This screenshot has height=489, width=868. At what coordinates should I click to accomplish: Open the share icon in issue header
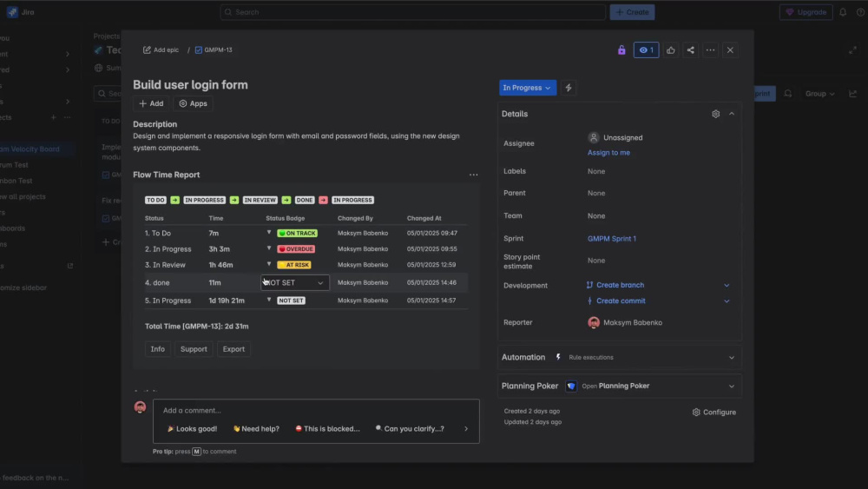coord(690,50)
